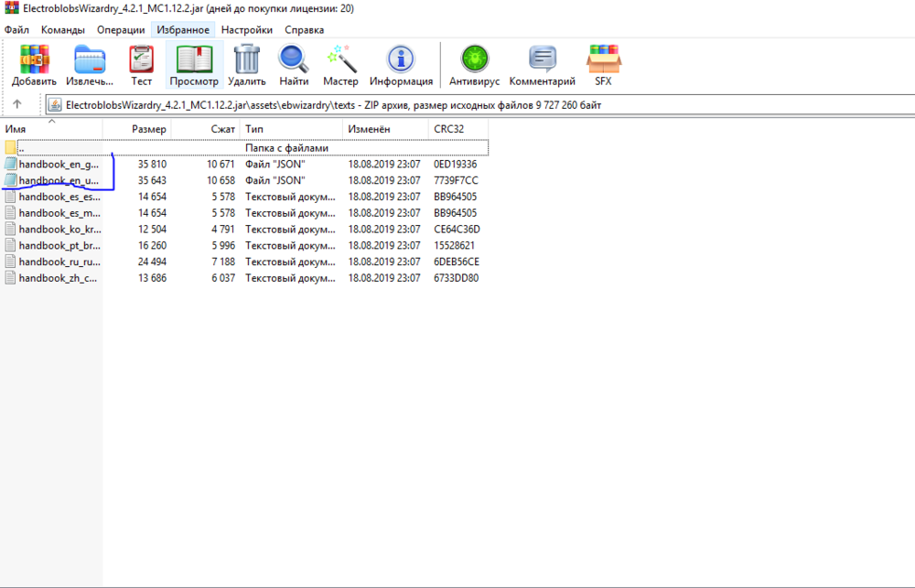Click packed size 4 791 cell
The width and height of the screenshot is (915, 588).
pos(223,230)
